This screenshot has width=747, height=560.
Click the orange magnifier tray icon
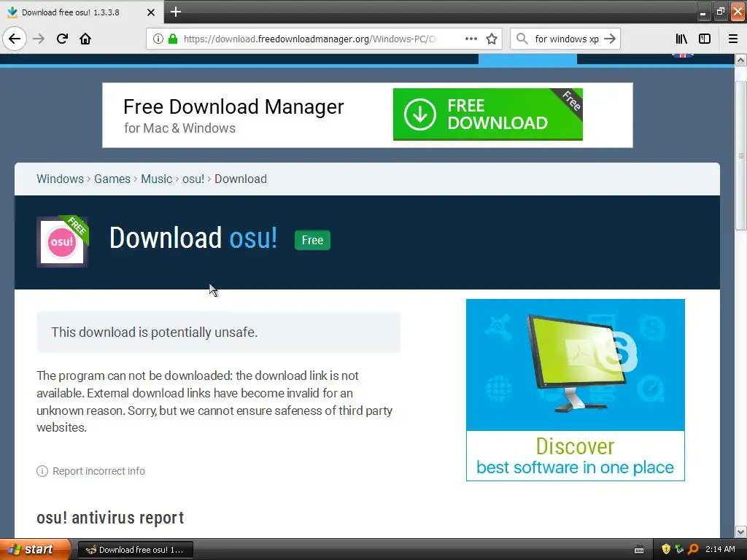pyautogui.click(x=693, y=550)
